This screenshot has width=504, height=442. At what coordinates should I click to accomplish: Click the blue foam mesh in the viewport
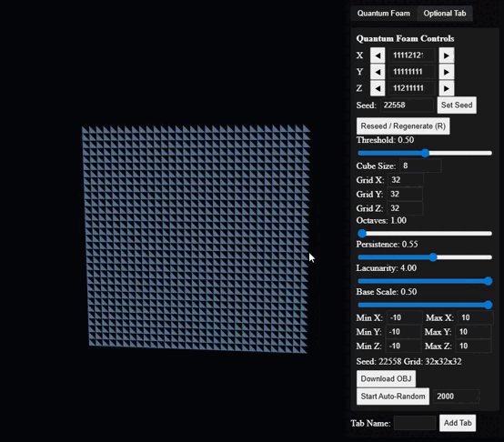197,239
